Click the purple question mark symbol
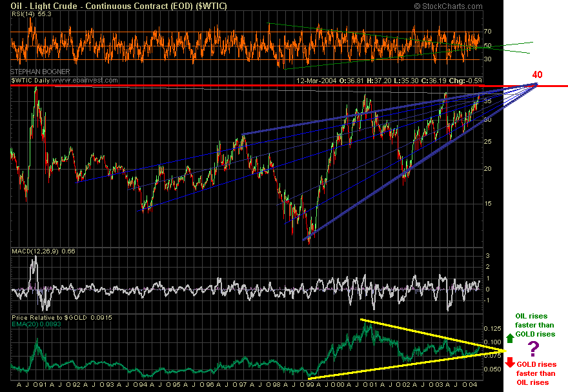The width and height of the screenshot is (568, 392). [533, 349]
